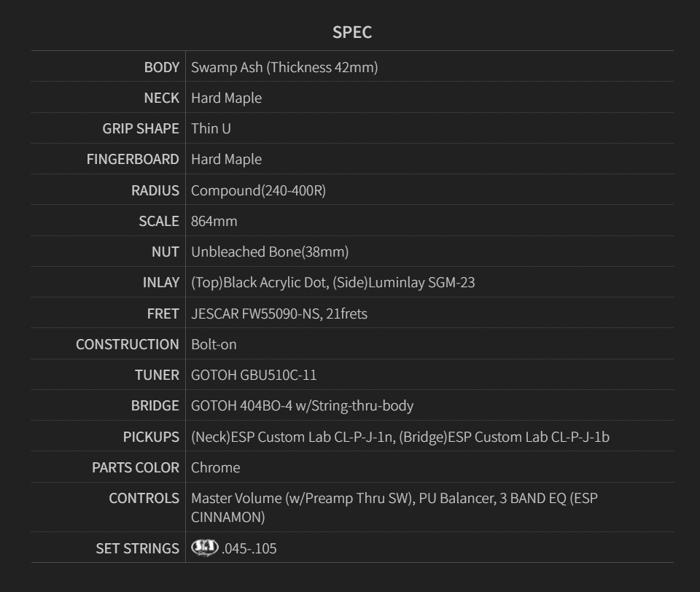This screenshot has width=700, height=592.
Task: Select the FINGERBOARD row label
Action: 133,160
